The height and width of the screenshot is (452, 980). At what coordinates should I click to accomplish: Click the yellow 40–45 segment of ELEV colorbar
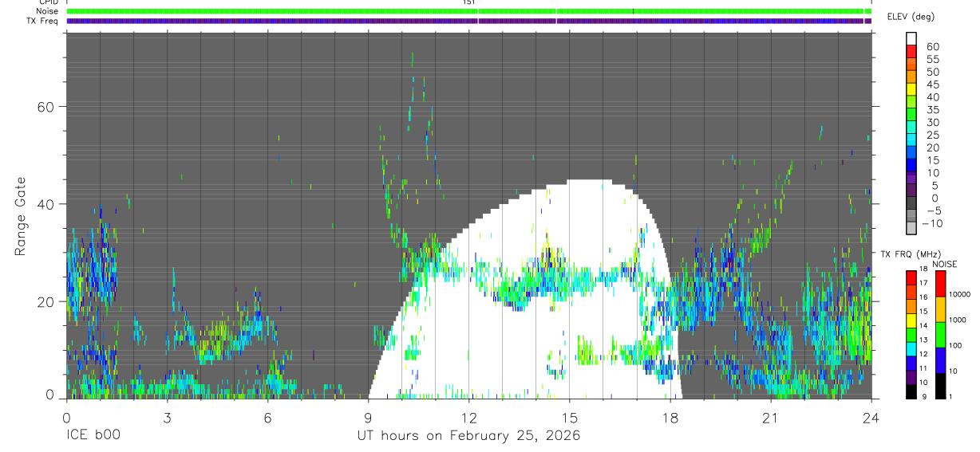click(911, 88)
